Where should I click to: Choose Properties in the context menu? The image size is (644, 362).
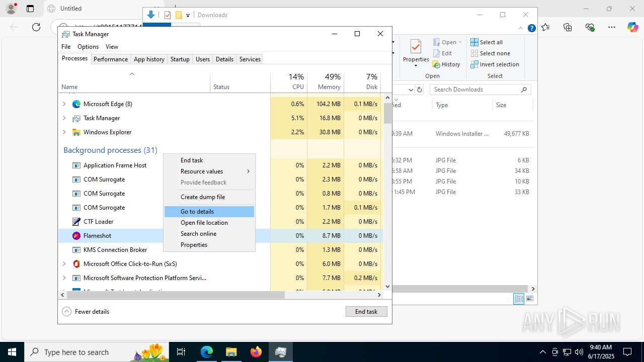pos(209,245)
